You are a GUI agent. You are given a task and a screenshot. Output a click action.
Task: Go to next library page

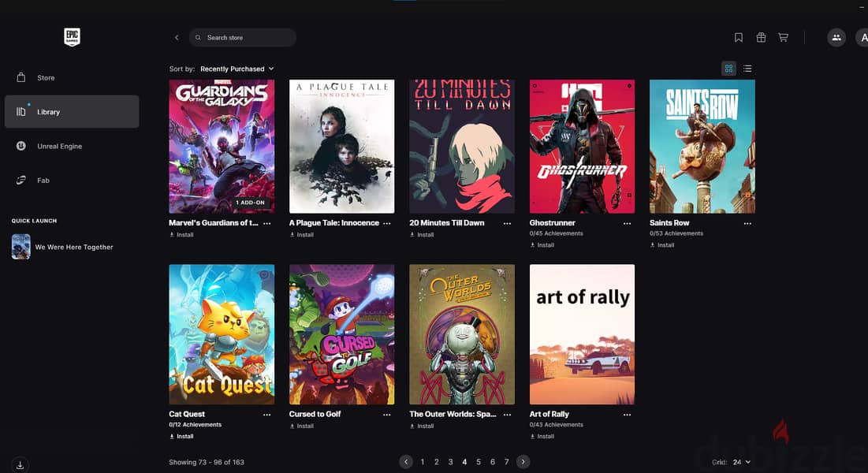pos(523,461)
